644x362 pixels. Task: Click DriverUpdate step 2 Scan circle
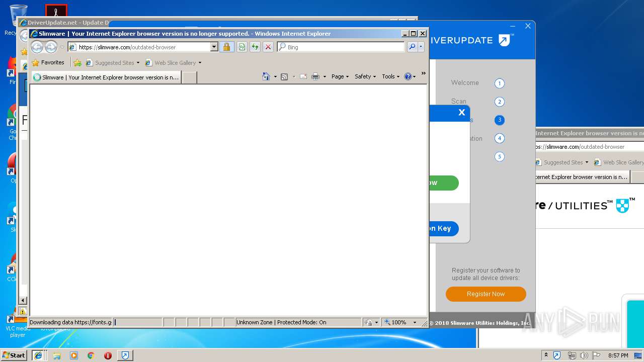(499, 102)
